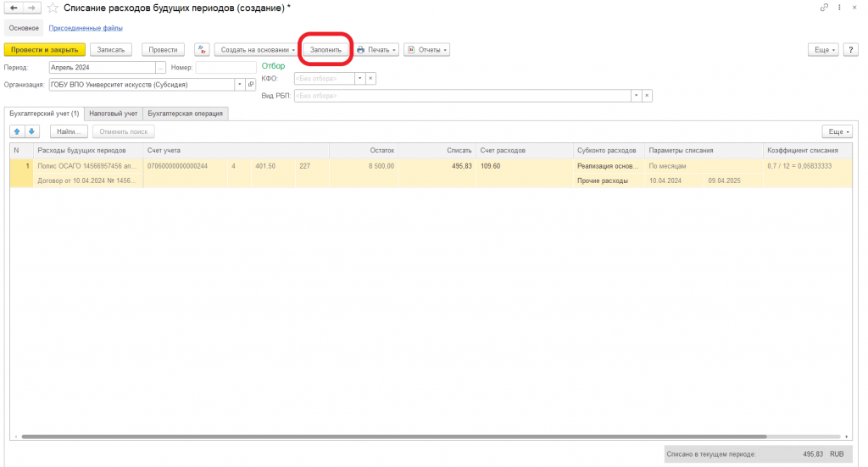Select Списать cell 495,83
The height and width of the screenshot is (467, 868).
(437, 166)
